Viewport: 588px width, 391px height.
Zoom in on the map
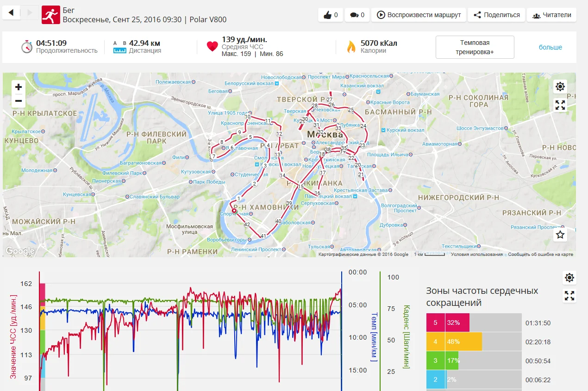click(19, 87)
